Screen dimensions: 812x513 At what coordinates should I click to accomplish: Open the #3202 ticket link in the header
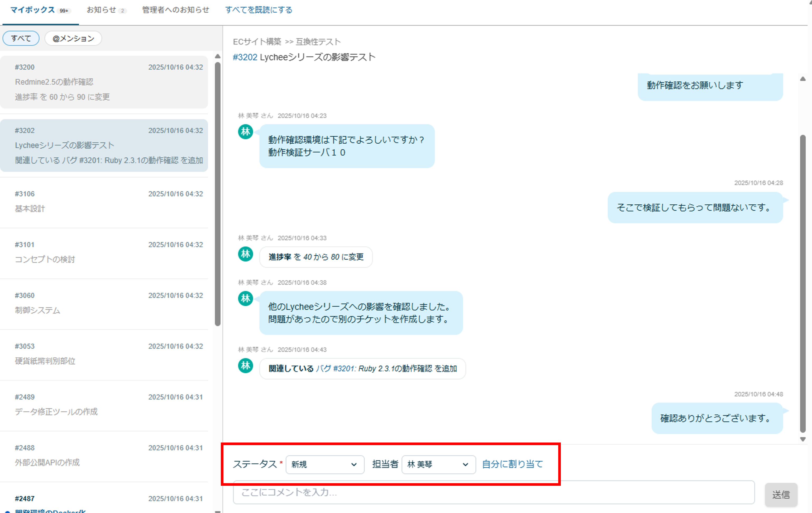tap(245, 57)
